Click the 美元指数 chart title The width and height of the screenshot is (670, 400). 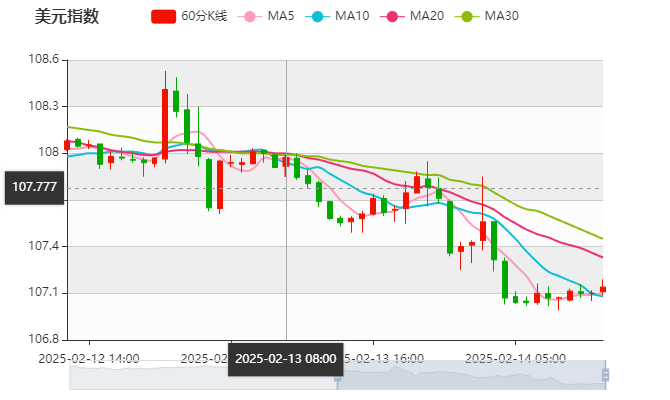point(66,17)
